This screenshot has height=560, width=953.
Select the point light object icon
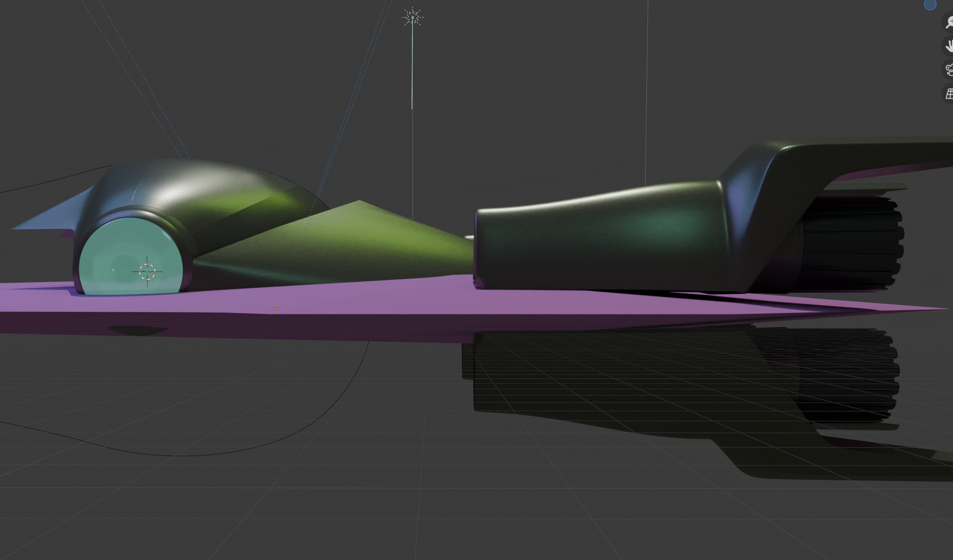click(x=412, y=18)
